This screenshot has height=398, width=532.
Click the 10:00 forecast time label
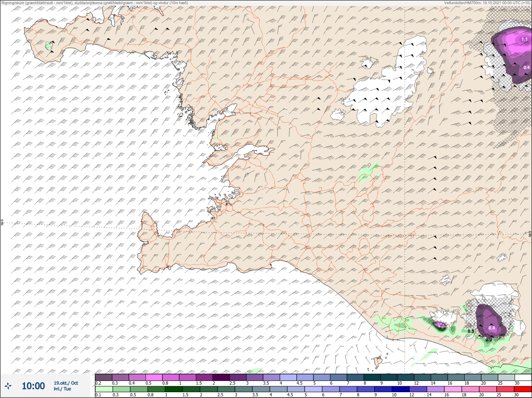coord(33,386)
